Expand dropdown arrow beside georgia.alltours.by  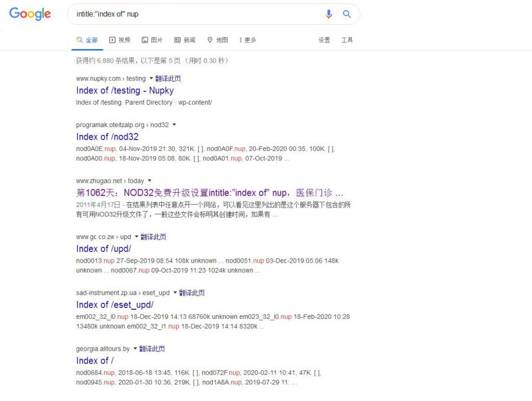pyautogui.click(x=135, y=349)
